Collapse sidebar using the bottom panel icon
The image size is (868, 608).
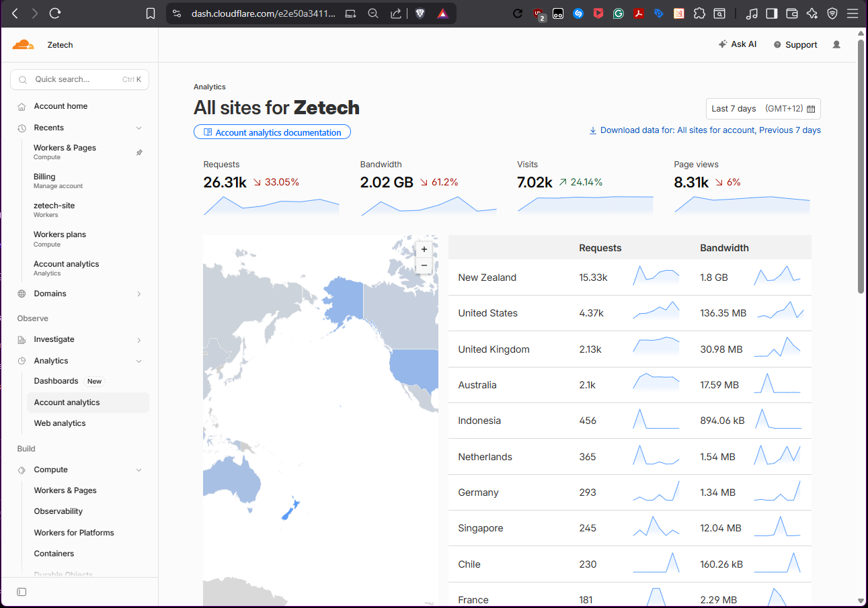(x=22, y=592)
